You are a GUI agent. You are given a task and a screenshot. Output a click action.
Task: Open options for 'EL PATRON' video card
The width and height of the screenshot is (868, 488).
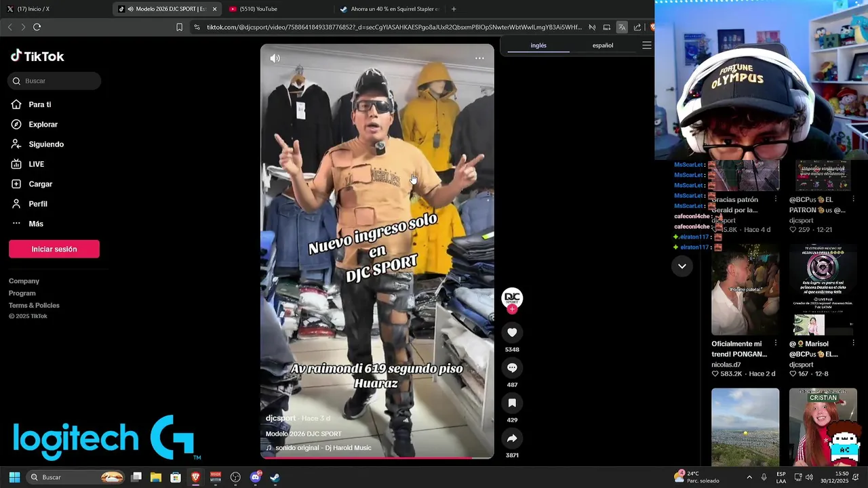(853, 199)
